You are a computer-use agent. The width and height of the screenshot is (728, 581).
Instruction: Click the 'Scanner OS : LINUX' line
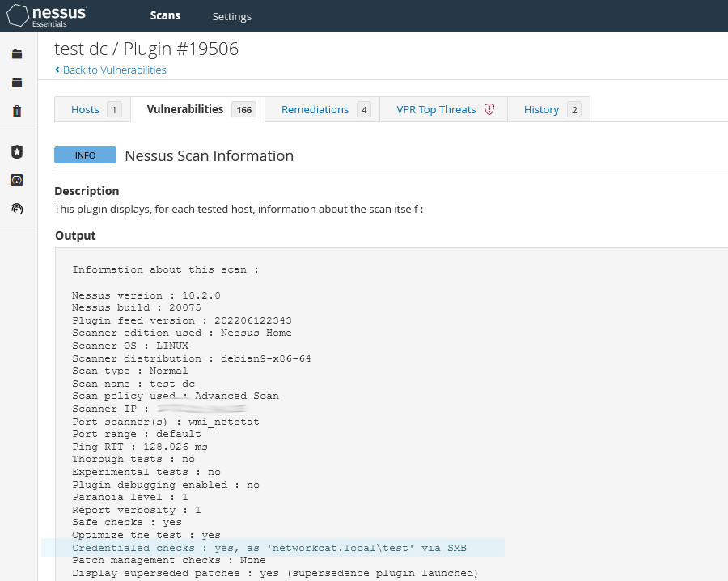tap(130, 346)
